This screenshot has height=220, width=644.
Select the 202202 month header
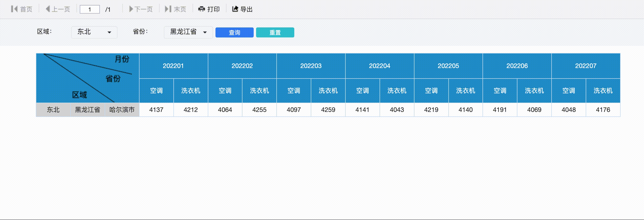pos(242,66)
